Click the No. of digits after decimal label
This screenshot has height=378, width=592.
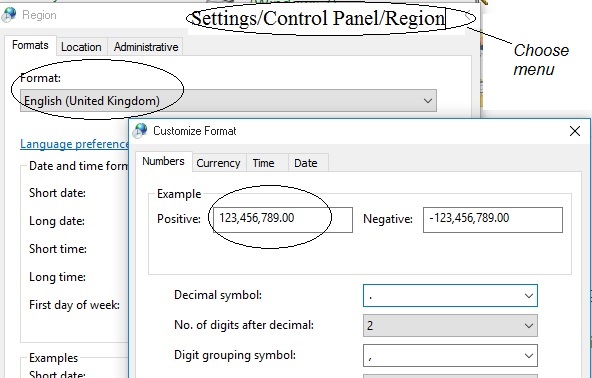pyautogui.click(x=244, y=325)
